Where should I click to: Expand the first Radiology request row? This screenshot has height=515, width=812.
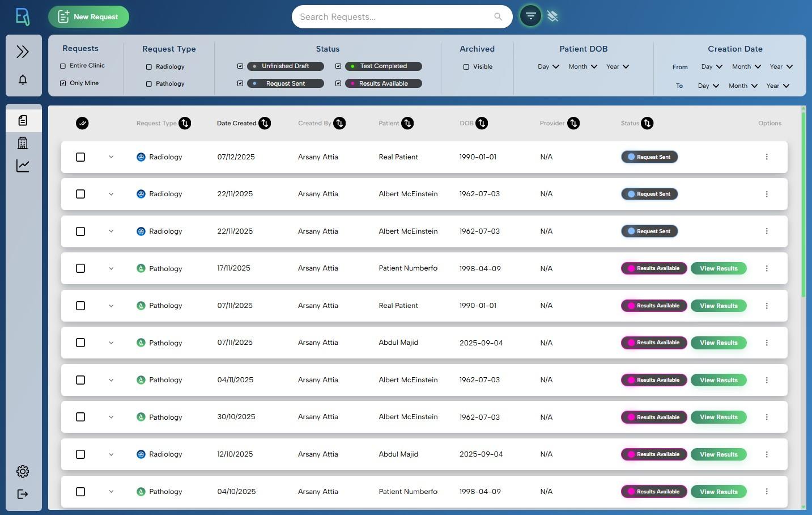111,157
